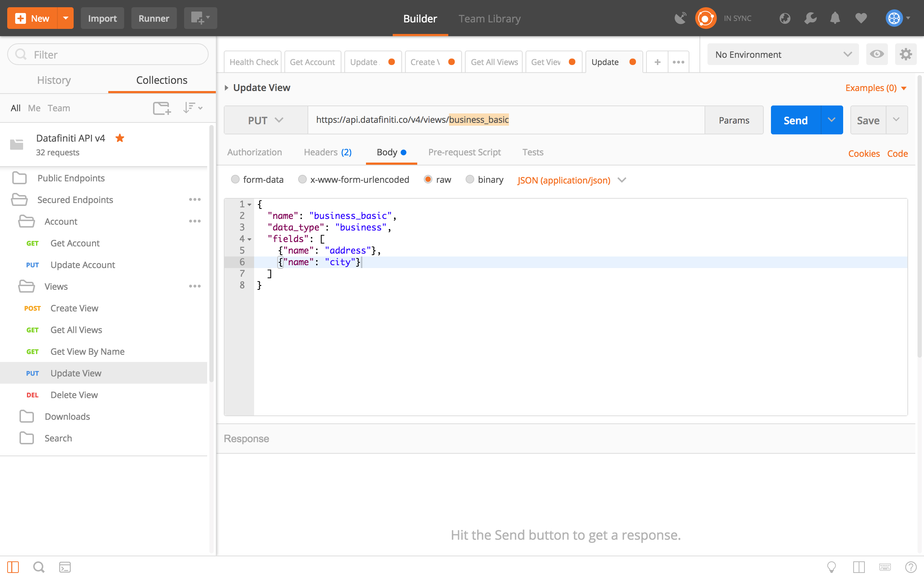This screenshot has width=924, height=578.
Task: Open keyboard shortcuts icon
Action: pos(885,567)
